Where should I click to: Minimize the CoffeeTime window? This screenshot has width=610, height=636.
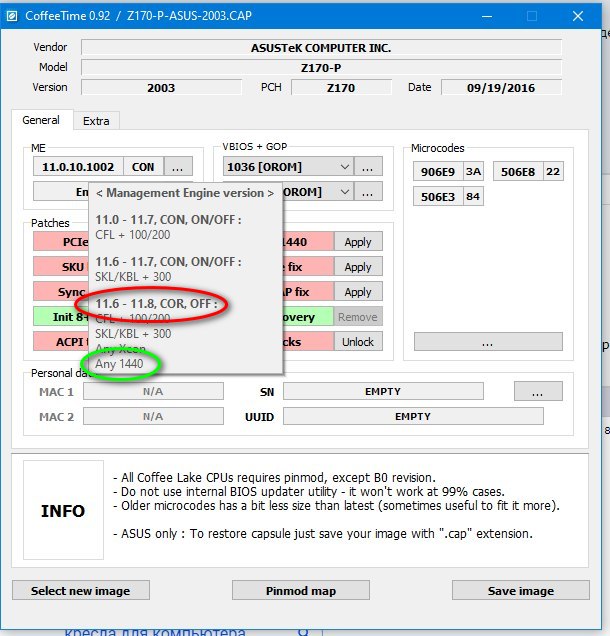(487, 16)
